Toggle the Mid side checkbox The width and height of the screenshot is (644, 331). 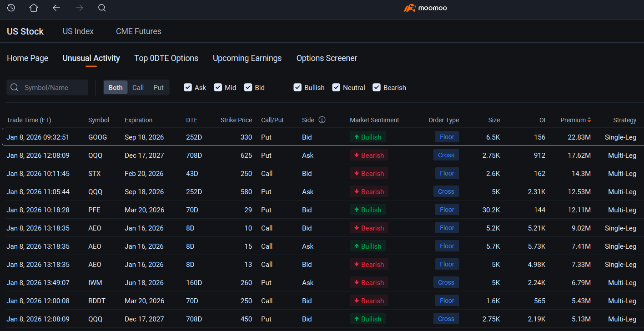[x=218, y=87]
